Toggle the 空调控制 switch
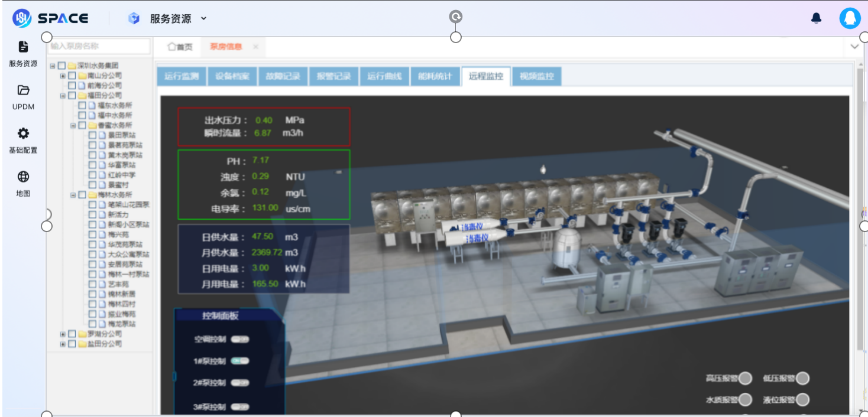The width and height of the screenshot is (868, 417). click(240, 339)
